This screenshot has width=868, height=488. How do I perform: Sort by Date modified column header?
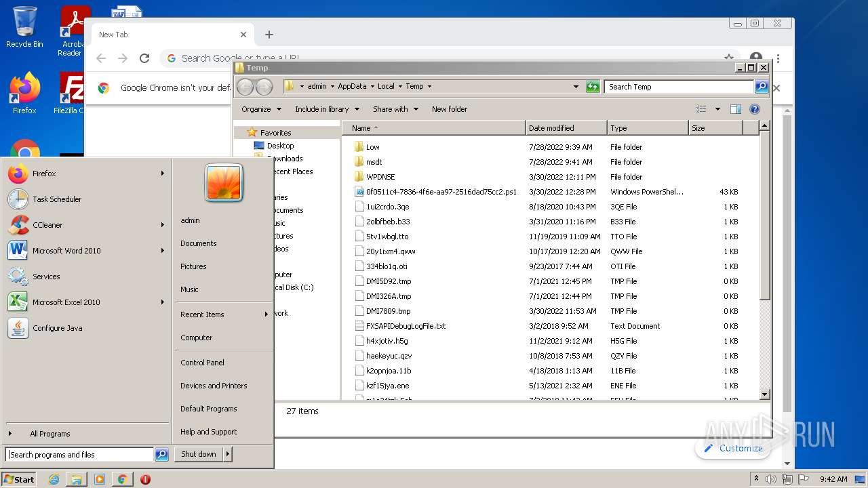(566, 128)
